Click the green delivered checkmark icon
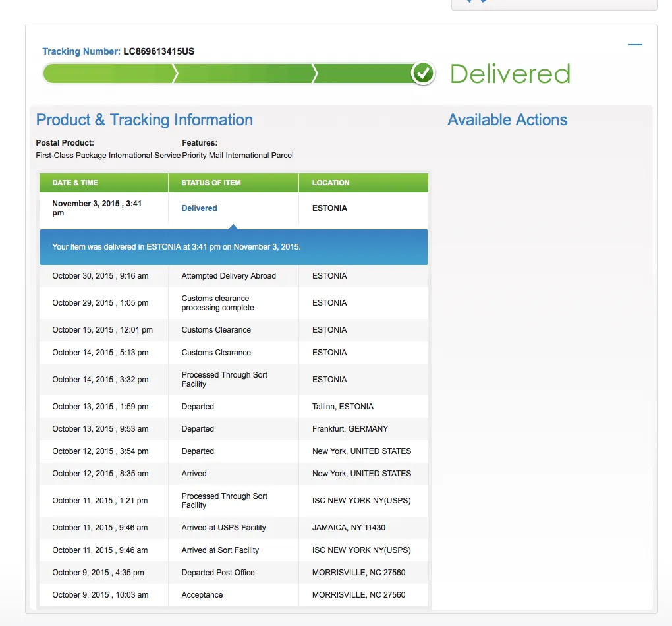The width and height of the screenshot is (672, 626). (423, 73)
